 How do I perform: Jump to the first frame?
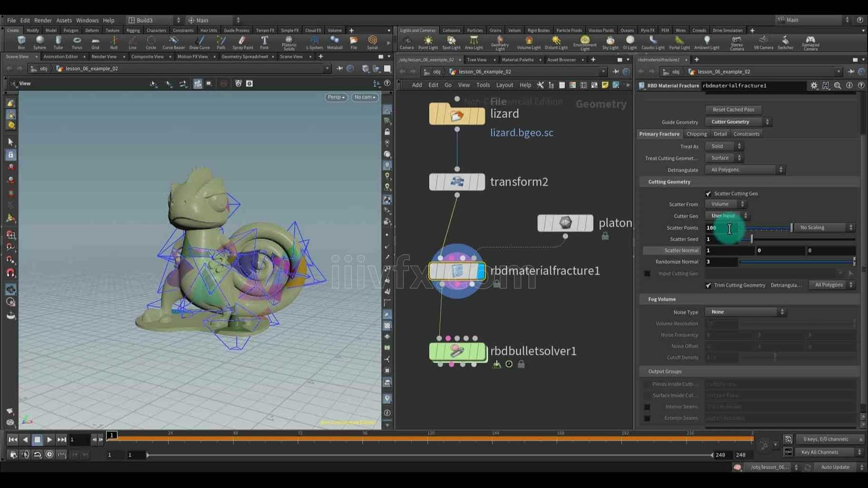[13, 440]
